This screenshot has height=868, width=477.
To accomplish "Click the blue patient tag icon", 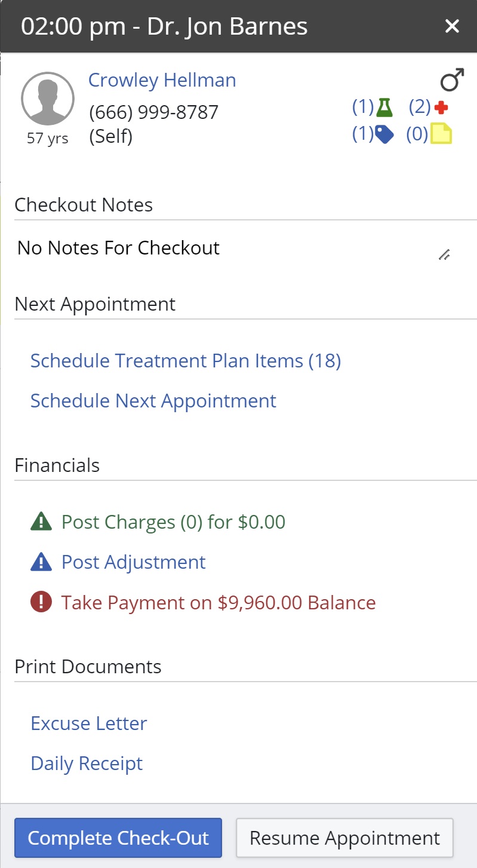I will (x=384, y=135).
